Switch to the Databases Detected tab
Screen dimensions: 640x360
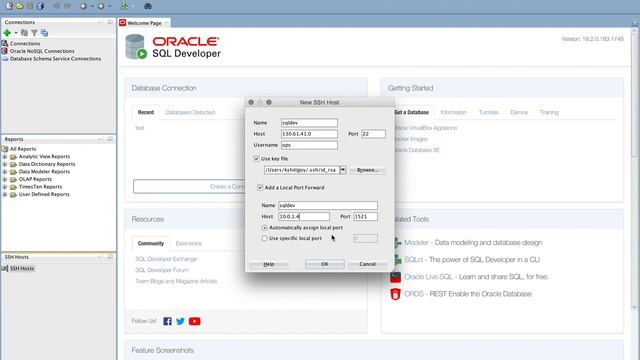(x=190, y=112)
